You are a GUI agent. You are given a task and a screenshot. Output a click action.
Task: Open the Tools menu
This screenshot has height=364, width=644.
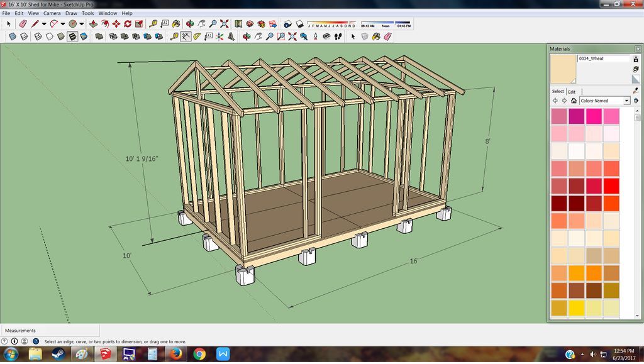click(87, 13)
